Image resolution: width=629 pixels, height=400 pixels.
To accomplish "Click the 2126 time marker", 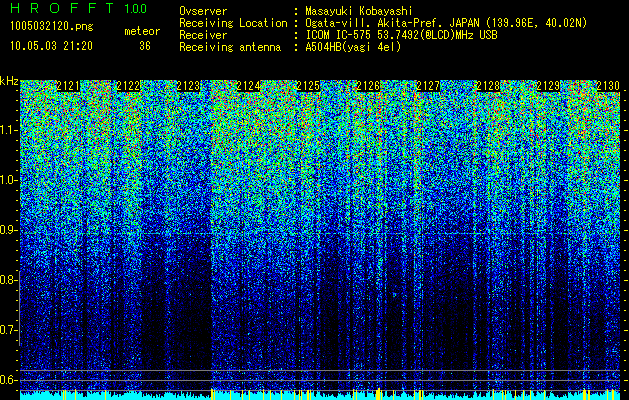I will (x=368, y=86).
